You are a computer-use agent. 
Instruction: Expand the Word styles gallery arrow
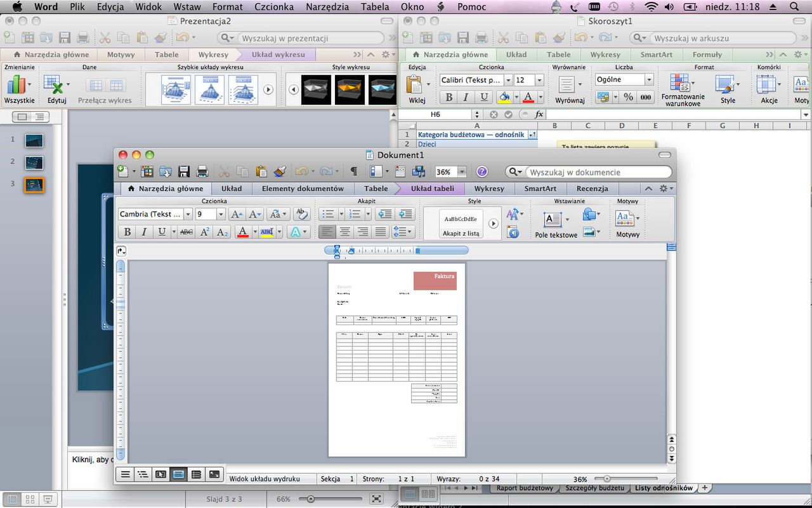[x=493, y=224]
